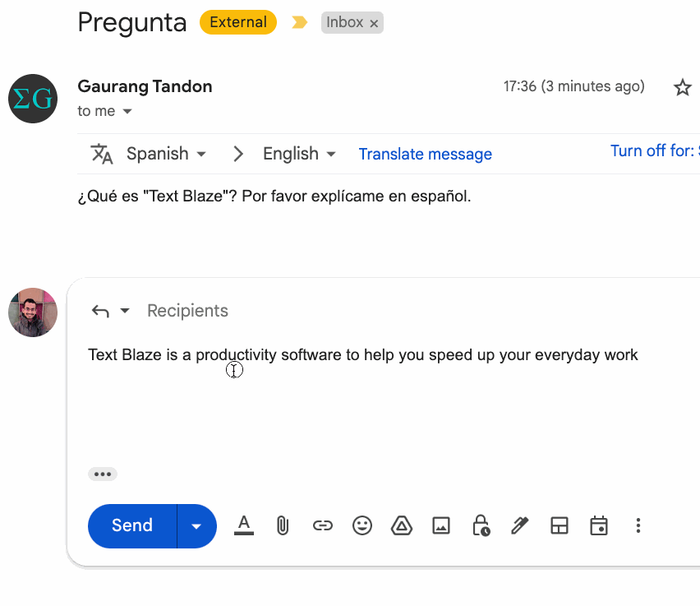700x606 pixels.
Task: Choose a layout template icon
Action: pos(560,525)
